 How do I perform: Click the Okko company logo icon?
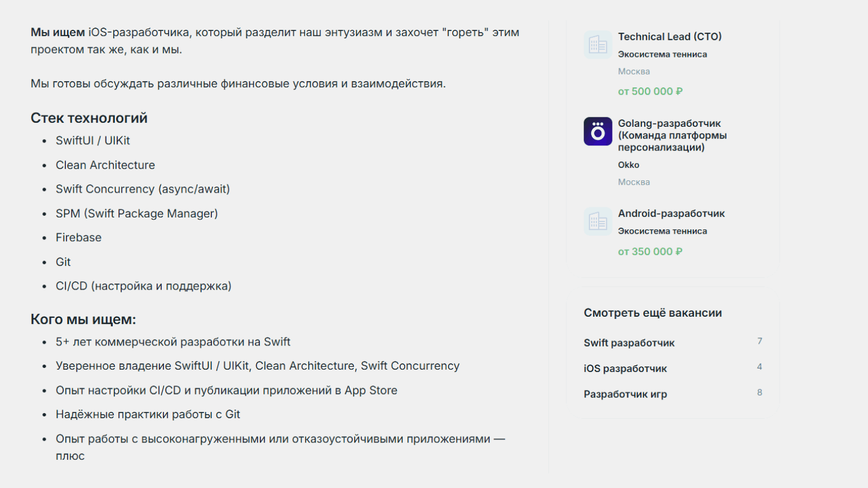(x=597, y=131)
